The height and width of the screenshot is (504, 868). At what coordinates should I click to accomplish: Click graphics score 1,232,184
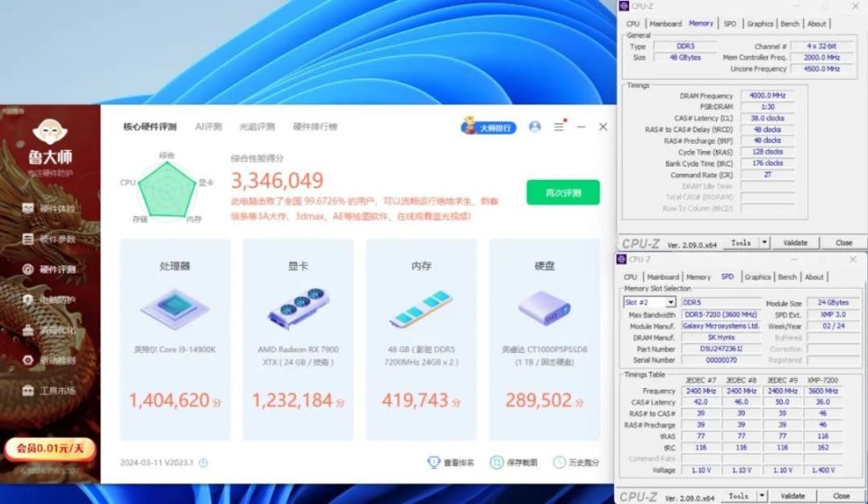tap(293, 400)
